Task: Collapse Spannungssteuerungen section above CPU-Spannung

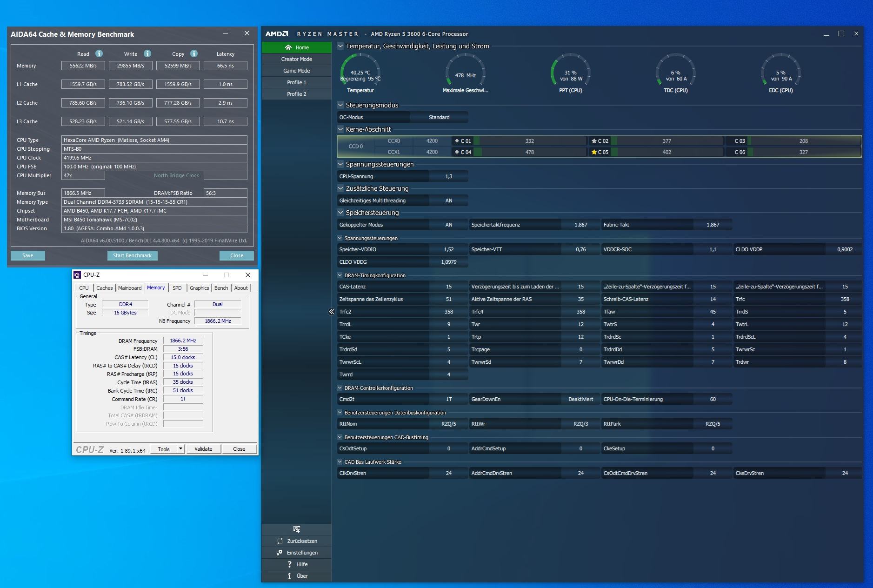Action: (340, 164)
